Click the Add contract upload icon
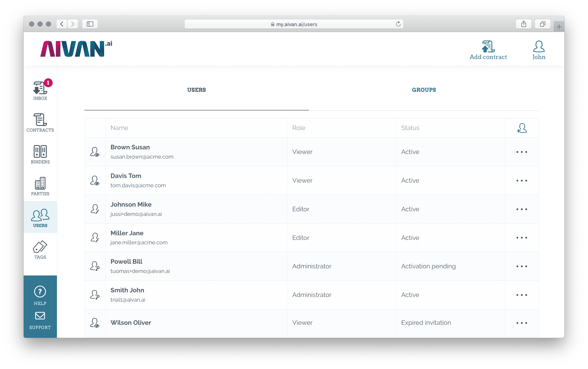 488,46
